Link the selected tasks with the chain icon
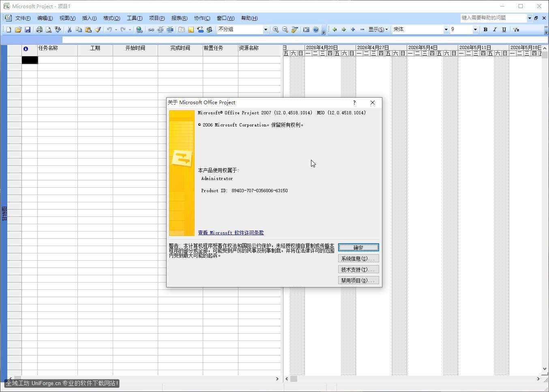Screen dimensions: 549x392 (x=151, y=30)
